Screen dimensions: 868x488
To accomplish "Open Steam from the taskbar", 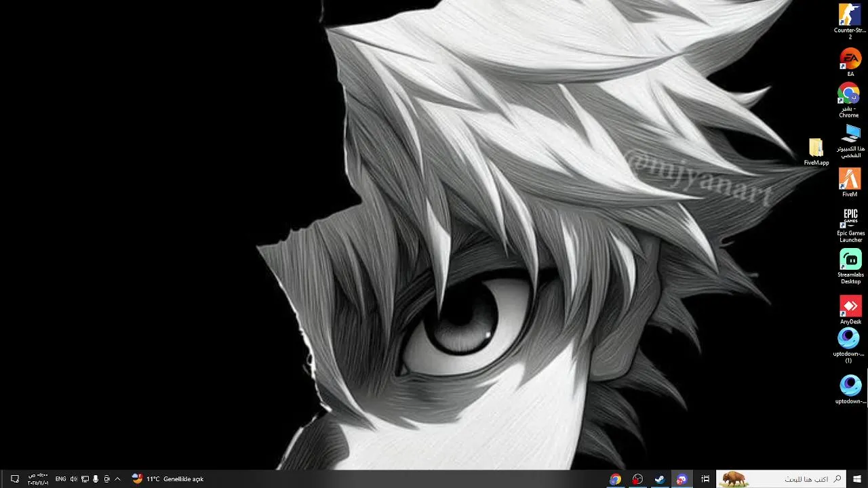I will coord(659,479).
